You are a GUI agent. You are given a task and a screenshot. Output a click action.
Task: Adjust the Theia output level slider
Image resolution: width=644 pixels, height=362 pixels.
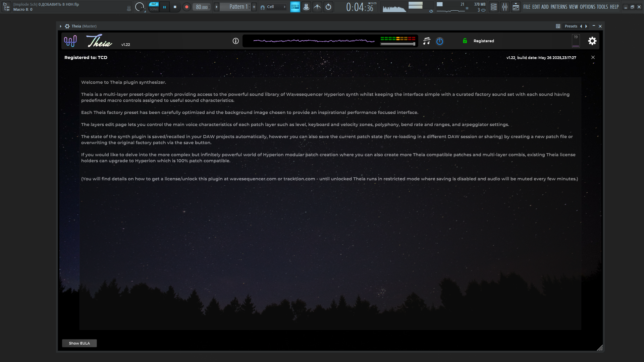coord(398,44)
